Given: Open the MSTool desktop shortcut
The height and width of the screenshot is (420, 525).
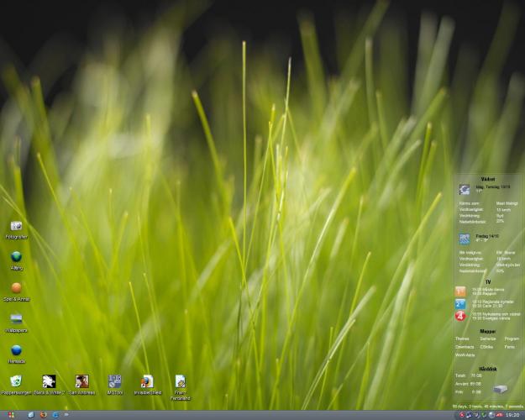Looking at the screenshot, I should tap(114, 381).
